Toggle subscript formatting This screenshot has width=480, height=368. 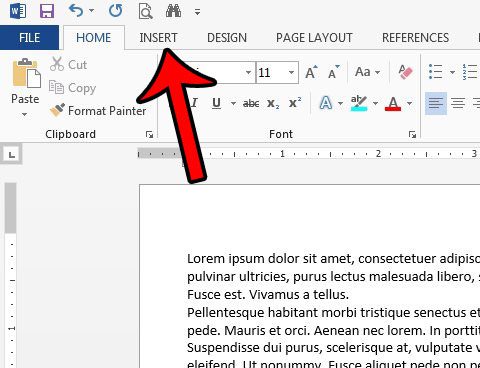[273, 103]
